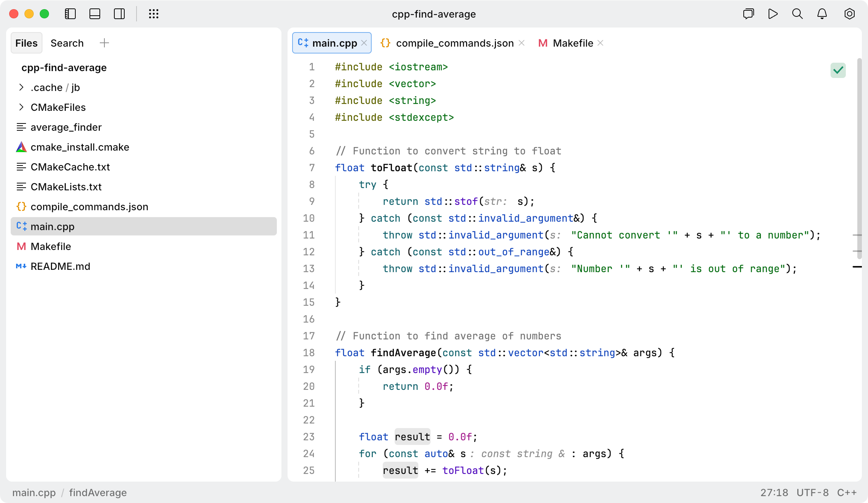Add a new sidebar tab with plus
This screenshot has height=503, width=868.
click(104, 43)
